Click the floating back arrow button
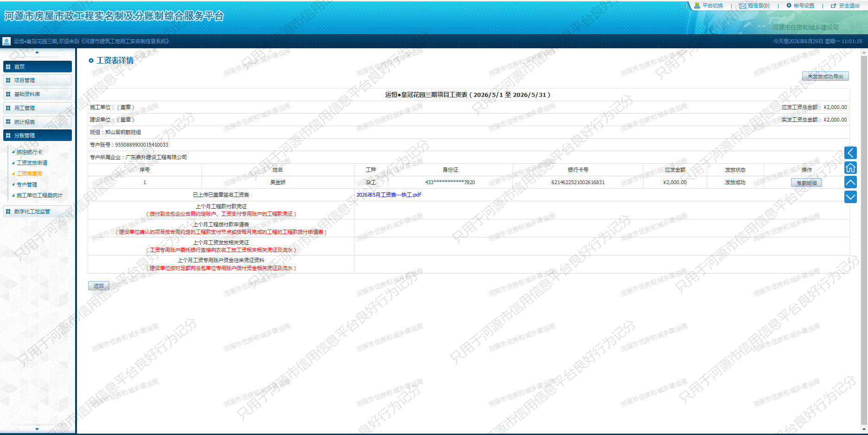The width and height of the screenshot is (868, 435). [850, 153]
